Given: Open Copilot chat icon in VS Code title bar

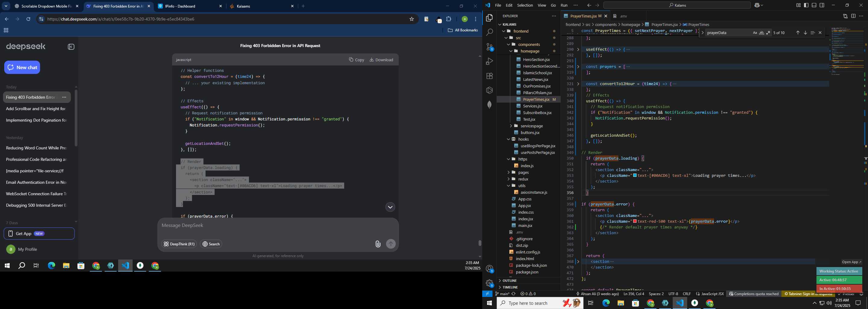Looking at the screenshot, I should [x=756, y=5].
